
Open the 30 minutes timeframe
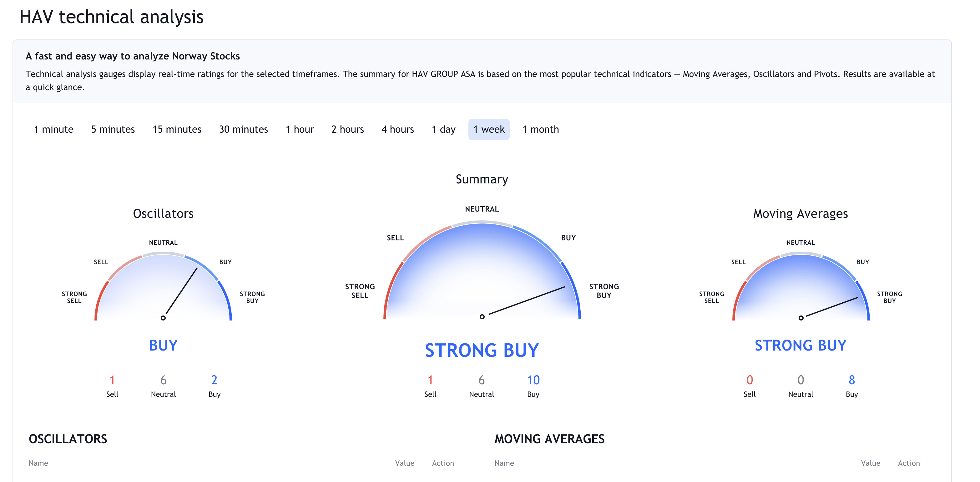[243, 130]
